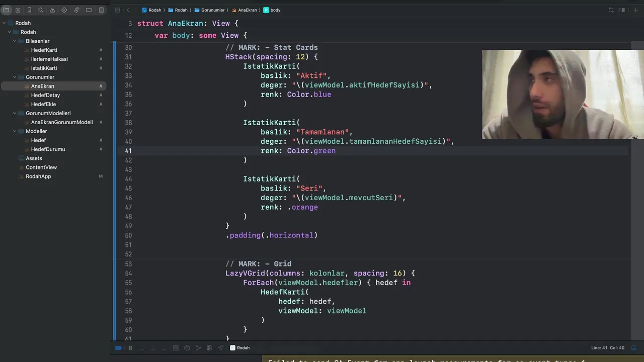644x362 pixels.
Task: Open the related items grid menu
Action: 117,10
